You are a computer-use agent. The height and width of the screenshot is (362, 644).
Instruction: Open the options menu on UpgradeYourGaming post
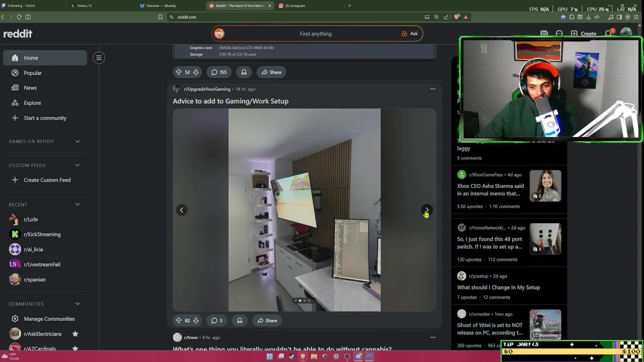click(x=433, y=89)
